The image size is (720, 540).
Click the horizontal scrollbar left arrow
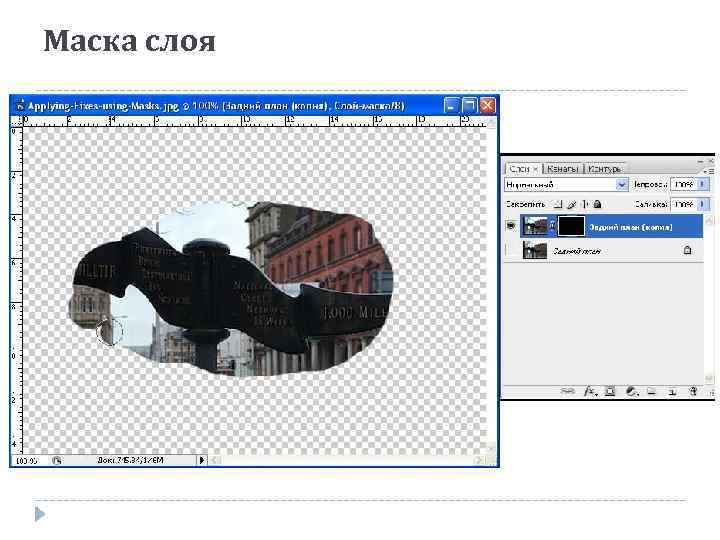(x=214, y=460)
